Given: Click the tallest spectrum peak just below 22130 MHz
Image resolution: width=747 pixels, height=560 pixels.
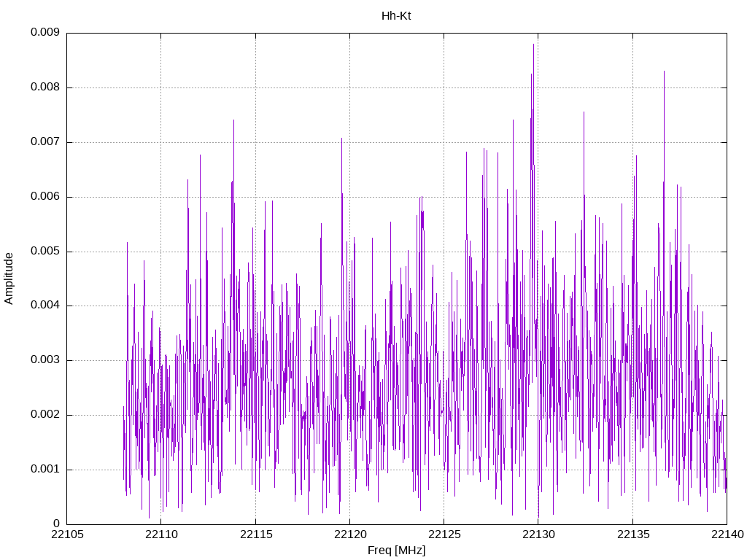Looking at the screenshot, I should point(533,44).
